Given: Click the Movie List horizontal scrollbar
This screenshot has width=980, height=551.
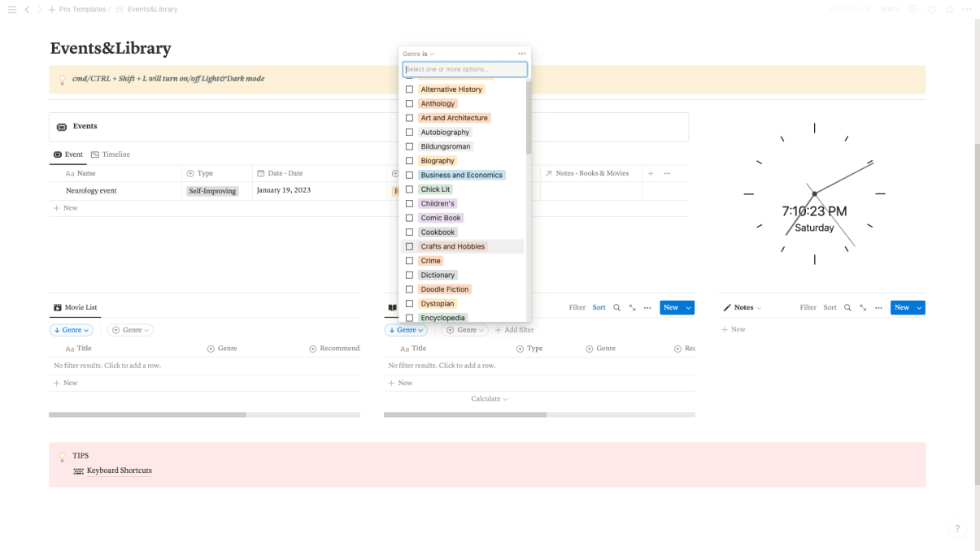Looking at the screenshot, I should (x=147, y=414).
